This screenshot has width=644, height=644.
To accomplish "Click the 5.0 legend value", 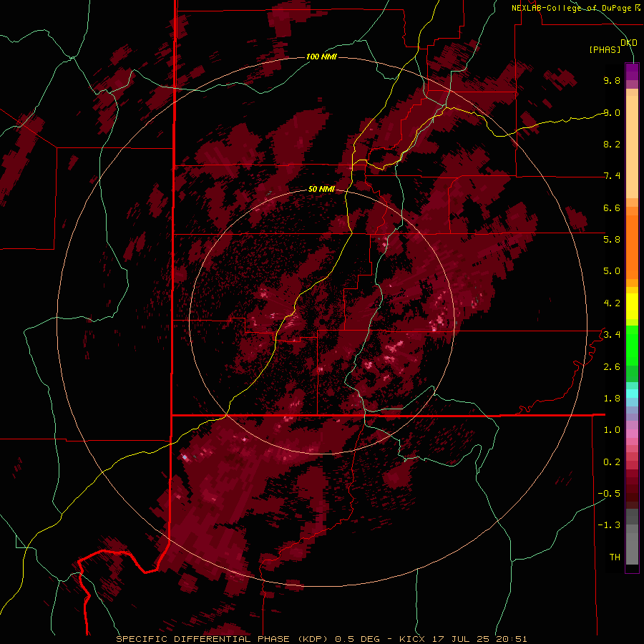I will click(x=612, y=271).
